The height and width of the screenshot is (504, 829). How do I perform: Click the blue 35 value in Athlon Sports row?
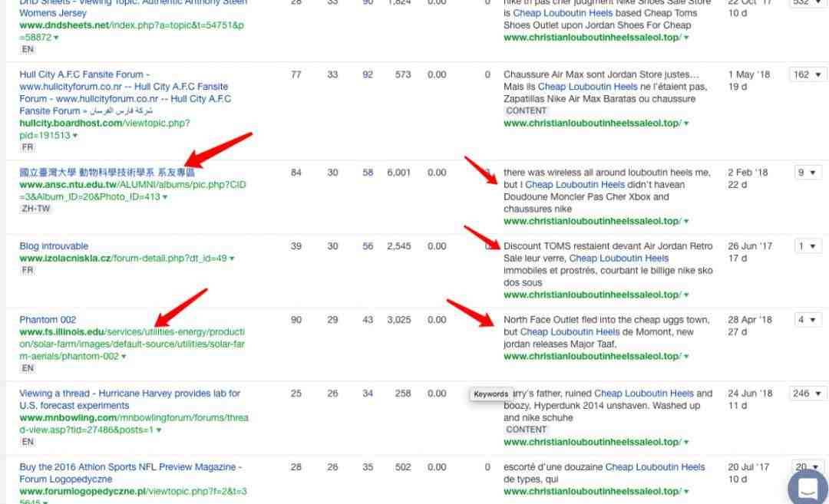(368, 467)
